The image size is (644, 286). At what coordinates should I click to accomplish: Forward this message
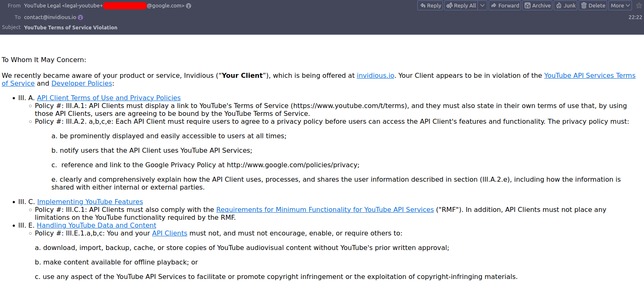(504, 5)
